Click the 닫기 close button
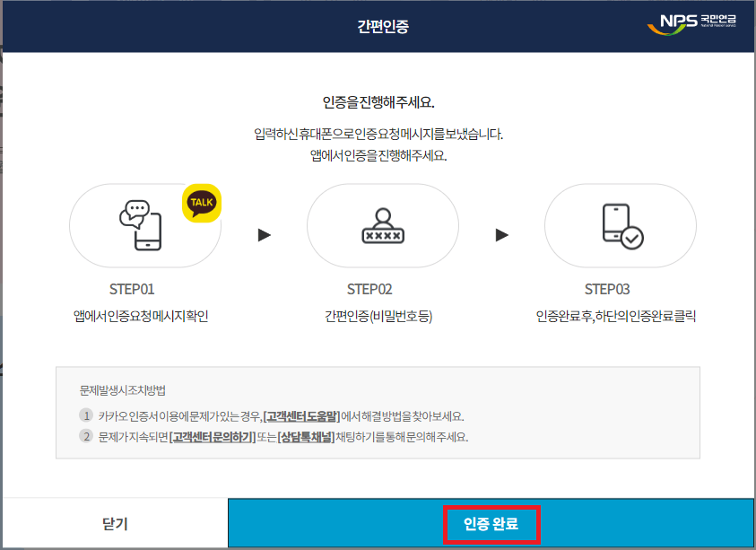Image resolution: width=756 pixels, height=550 pixels. pos(114,525)
